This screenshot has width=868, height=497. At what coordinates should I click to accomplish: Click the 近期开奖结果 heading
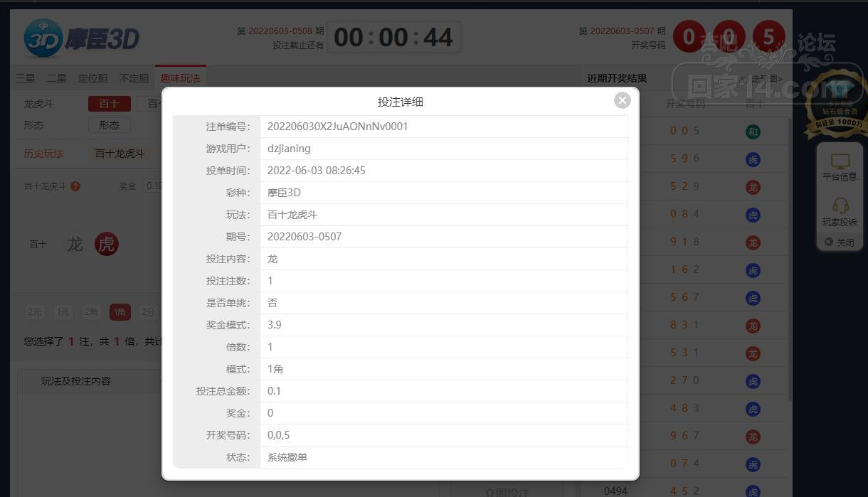pos(618,78)
